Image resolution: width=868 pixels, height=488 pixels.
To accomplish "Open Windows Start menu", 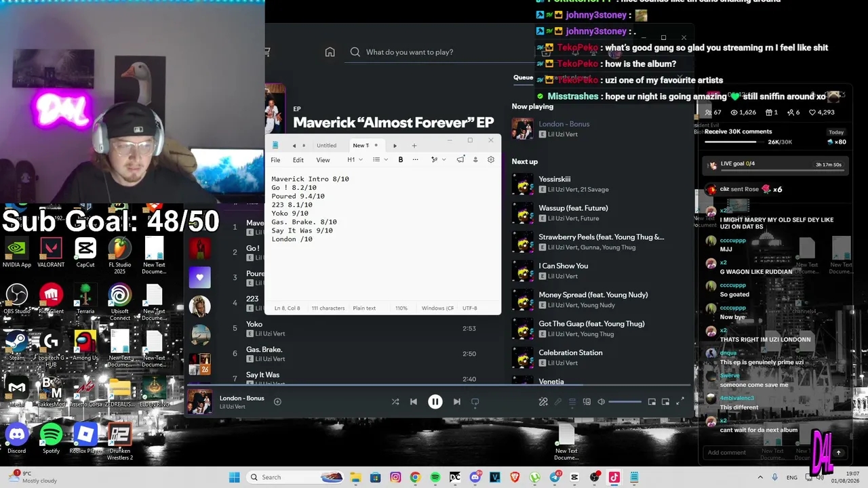I will (235, 477).
